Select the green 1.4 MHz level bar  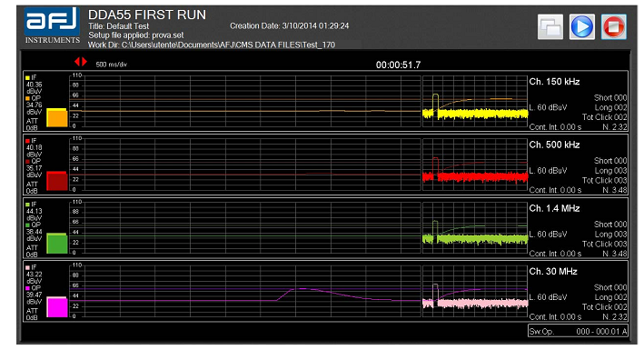(57, 244)
